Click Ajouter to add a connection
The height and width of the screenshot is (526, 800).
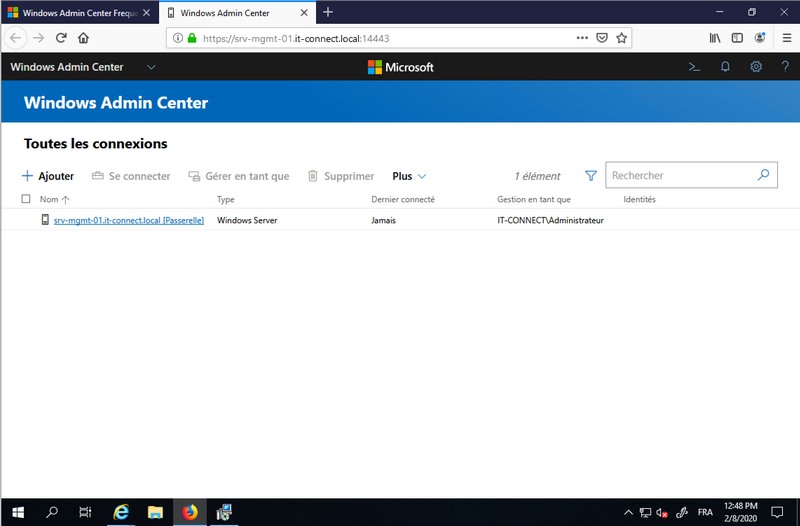coord(48,176)
